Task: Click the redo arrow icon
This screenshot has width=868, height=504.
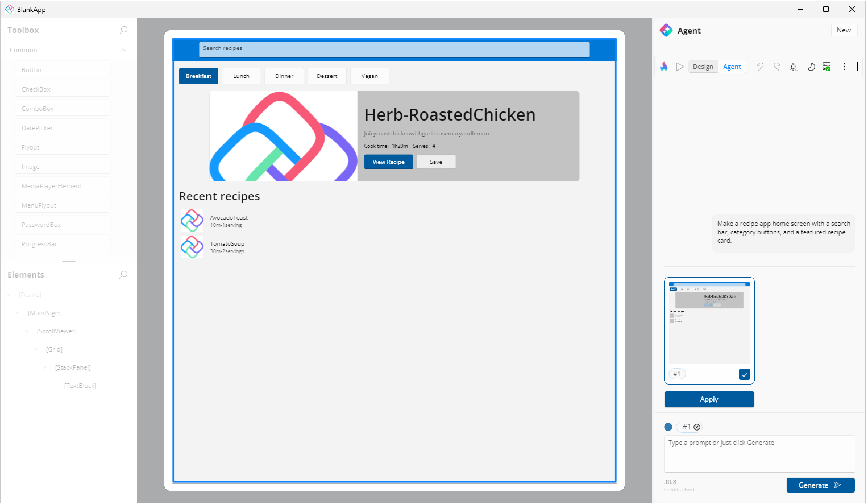Action: coord(777,67)
